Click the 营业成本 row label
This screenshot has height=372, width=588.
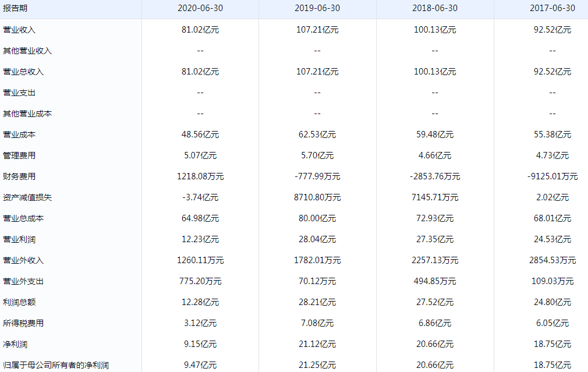[19, 134]
